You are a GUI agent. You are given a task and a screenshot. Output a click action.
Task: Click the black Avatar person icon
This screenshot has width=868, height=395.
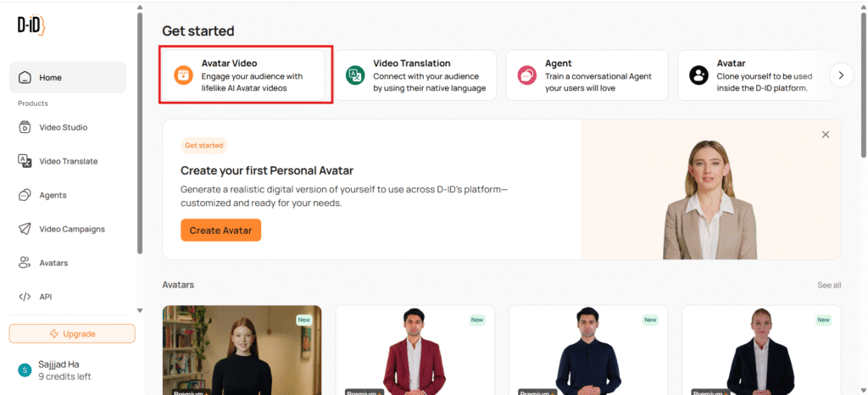(x=698, y=75)
